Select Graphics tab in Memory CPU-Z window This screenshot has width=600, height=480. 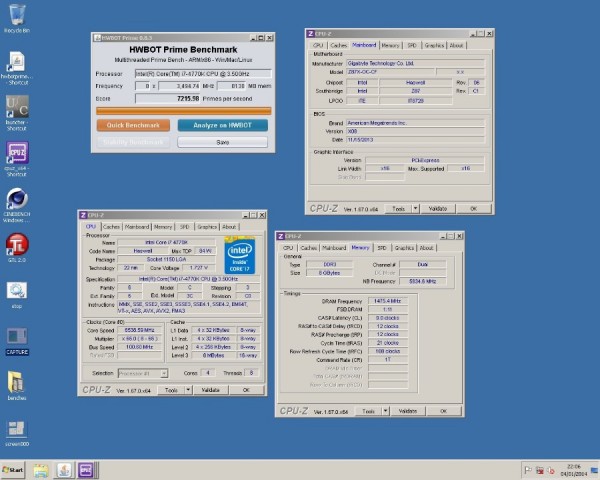(404, 248)
